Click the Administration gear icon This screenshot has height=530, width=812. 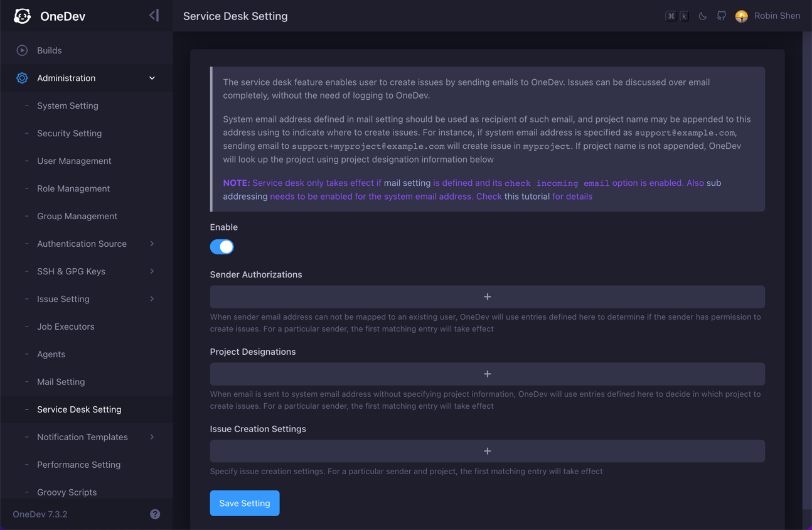(x=22, y=78)
